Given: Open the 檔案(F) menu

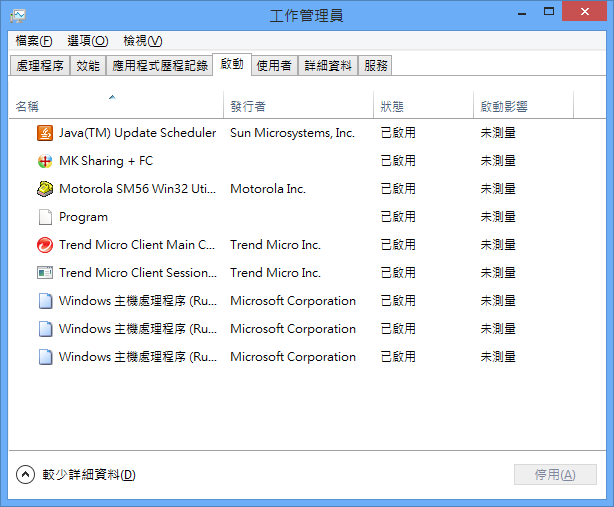Looking at the screenshot, I should click(34, 41).
